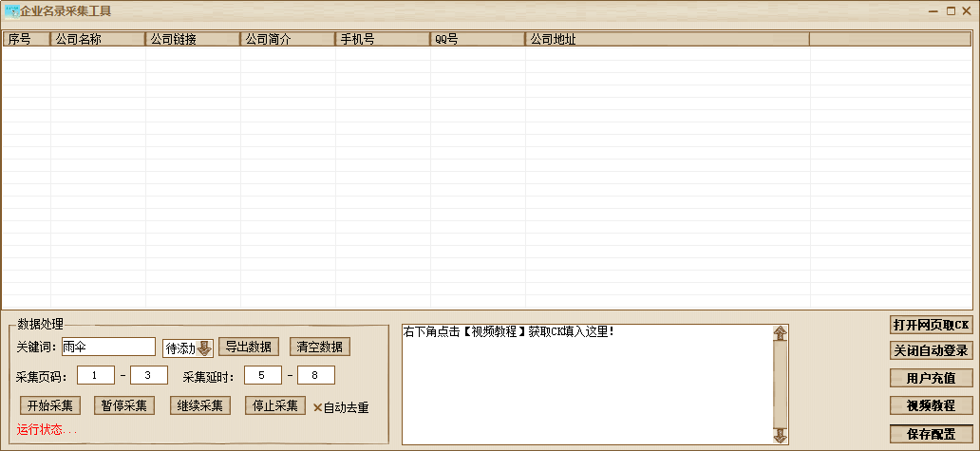Save settings with 保存配置
The width and height of the screenshot is (980, 451).
pyautogui.click(x=932, y=434)
